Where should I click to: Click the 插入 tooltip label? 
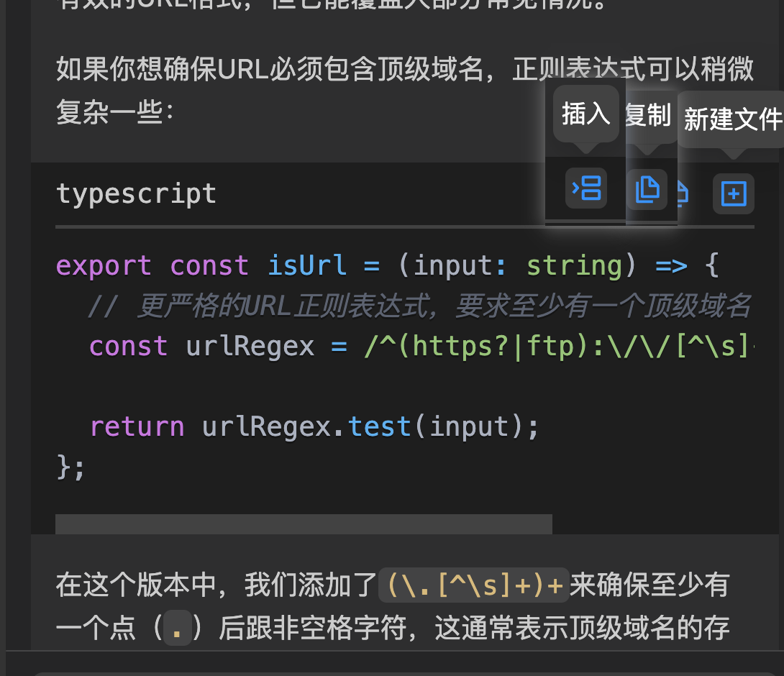point(586,114)
